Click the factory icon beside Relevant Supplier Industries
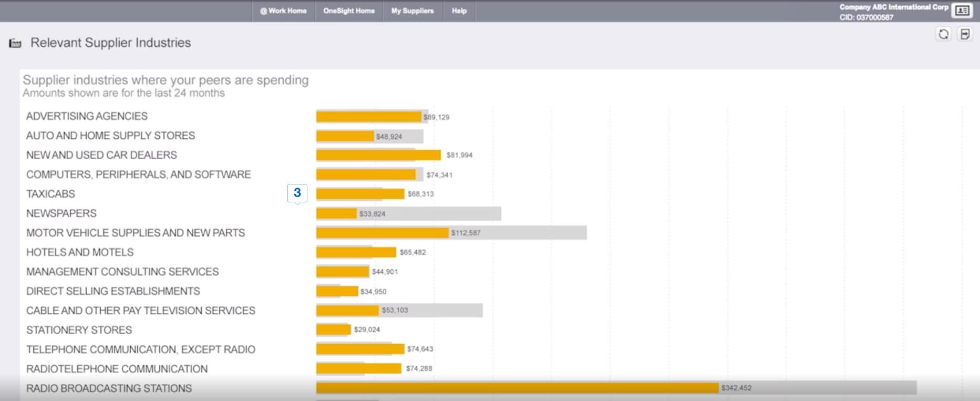Viewport: 980px width, 401px height. (x=15, y=43)
